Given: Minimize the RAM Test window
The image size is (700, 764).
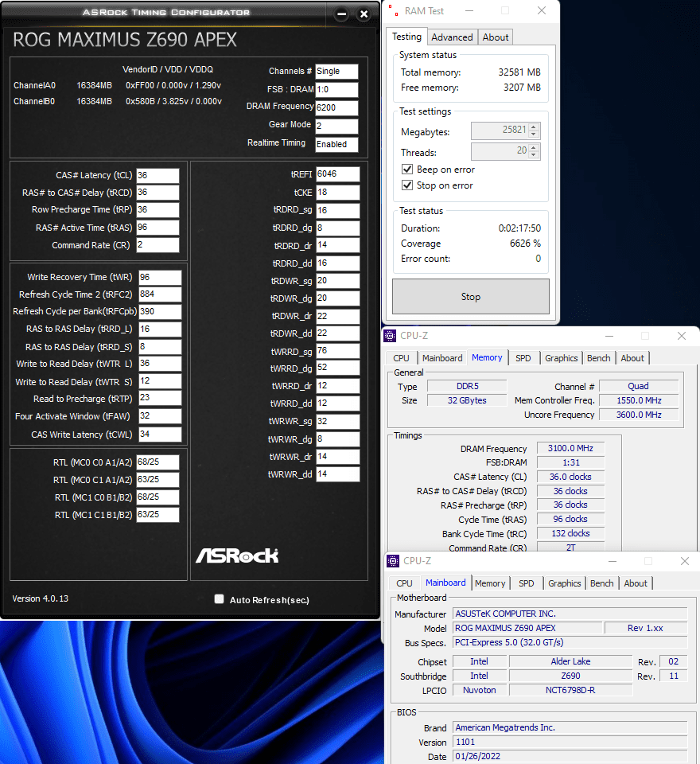Looking at the screenshot, I should click(469, 10).
